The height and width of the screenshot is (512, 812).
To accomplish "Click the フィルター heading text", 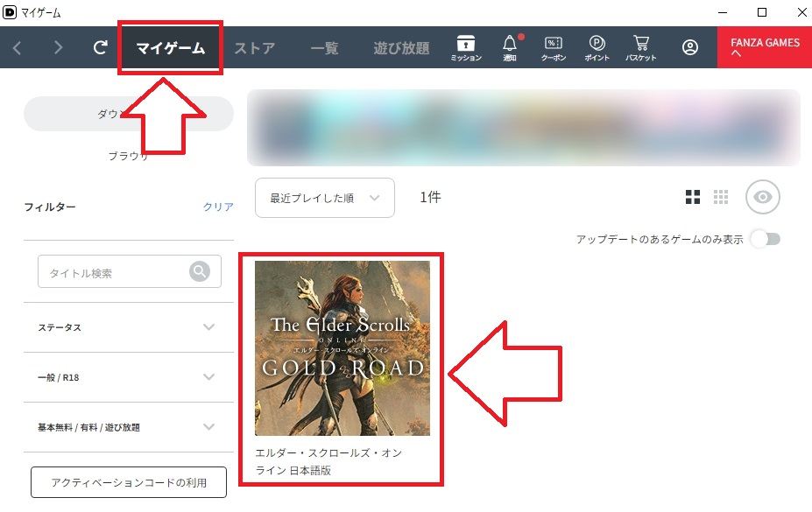I will click(x=50, y=207).
